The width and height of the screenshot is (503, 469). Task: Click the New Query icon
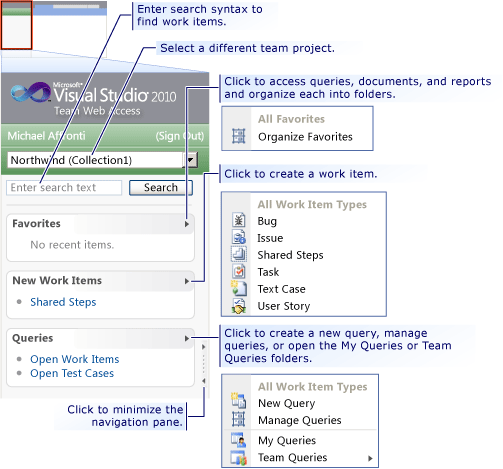click(x=239, y=401)
